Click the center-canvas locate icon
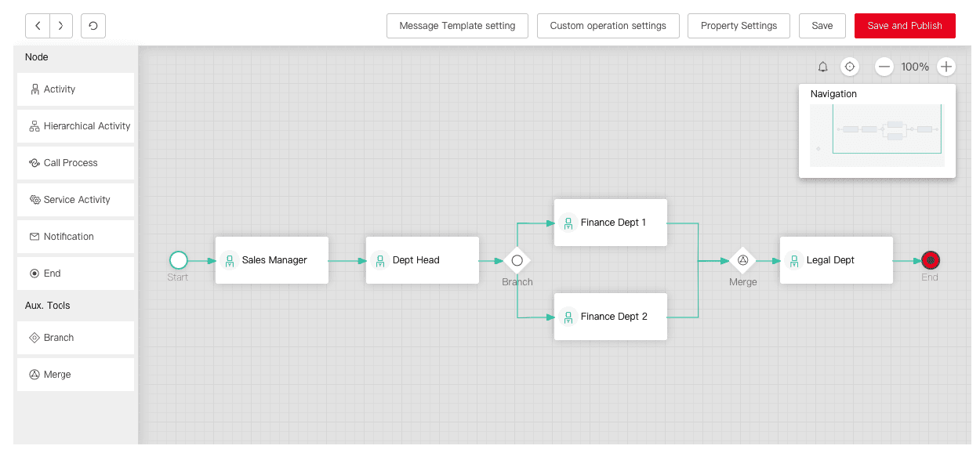 pyautogui.click(x=850, y=67)
